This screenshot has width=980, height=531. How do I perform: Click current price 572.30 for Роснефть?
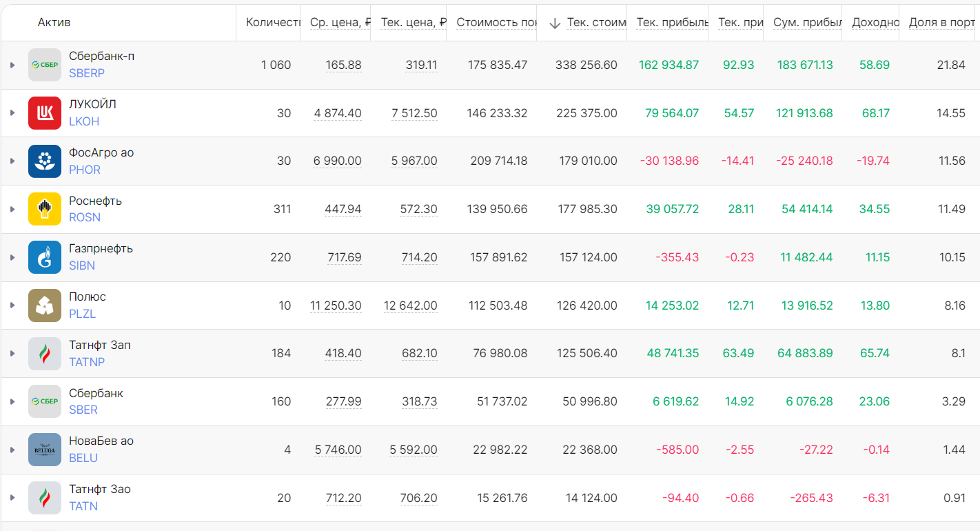(x=419, y=209)
